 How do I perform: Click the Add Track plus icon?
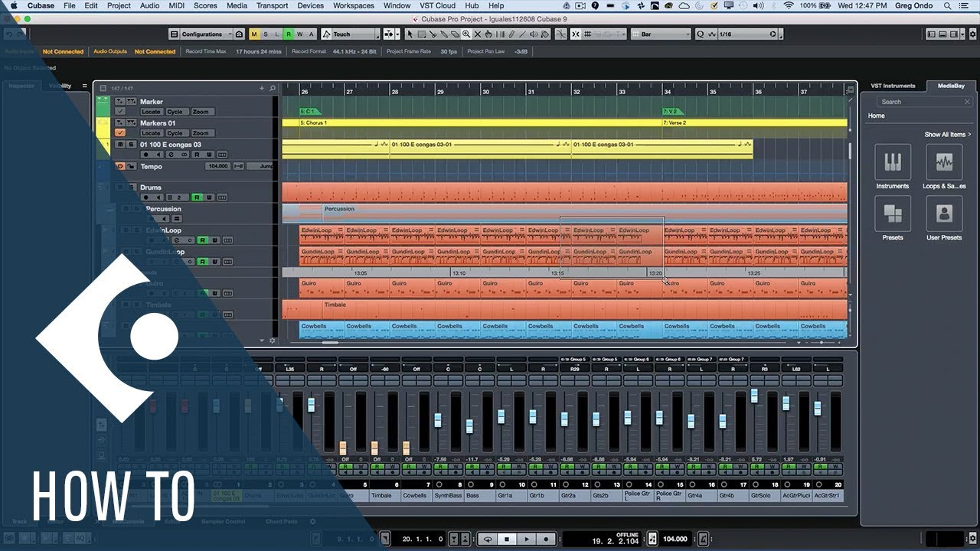(x=262, y=88)
